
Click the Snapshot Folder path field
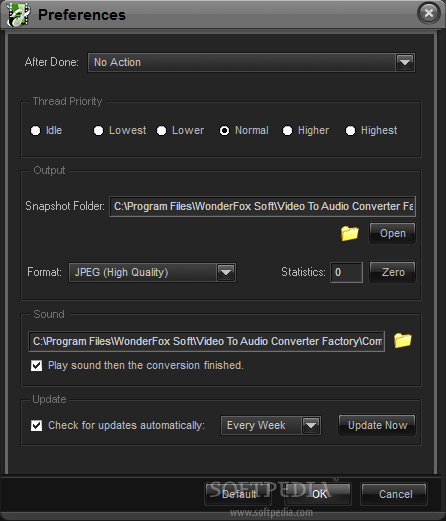[x=262, y=206]
